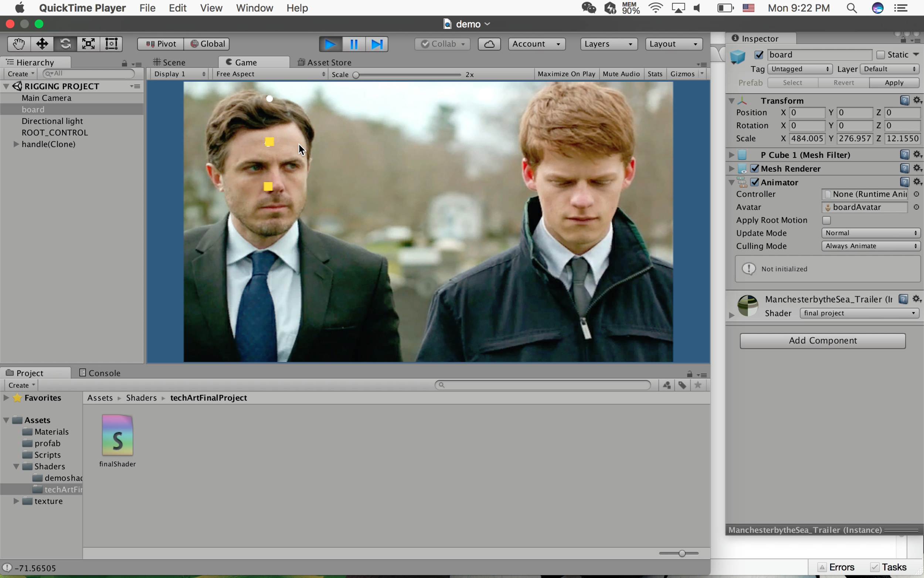
Task: Open the Display 1 dropdown
Action: pyautogui.click(x=180, y=74)
